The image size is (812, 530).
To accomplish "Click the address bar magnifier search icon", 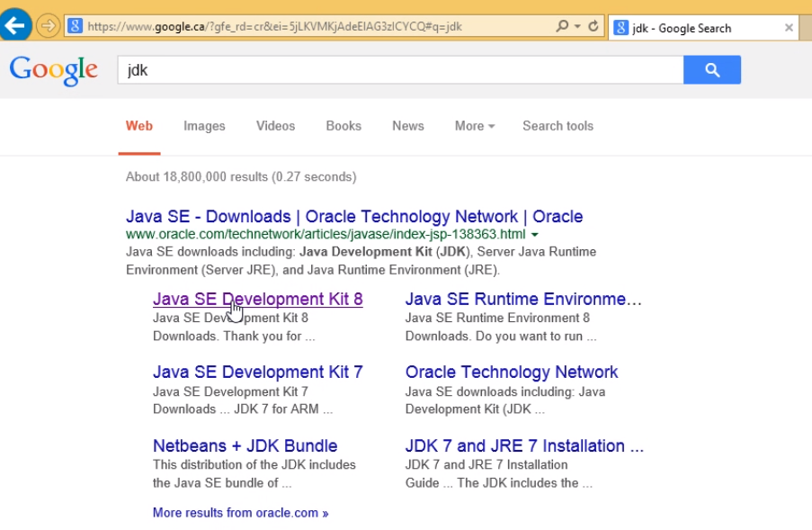I will point(561,26).
